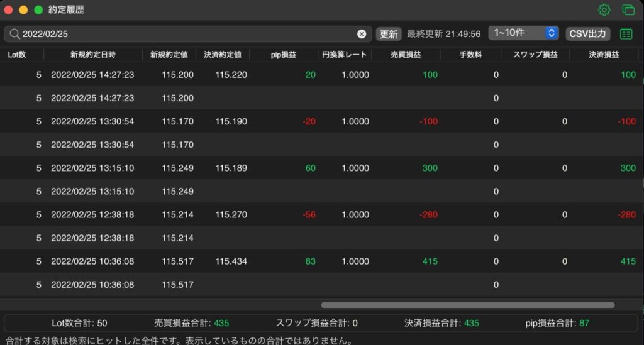Image resolution: width=644 pixels, height=345 pixels.
Task: Sort by the Lot数 column header
Action: 17,55
